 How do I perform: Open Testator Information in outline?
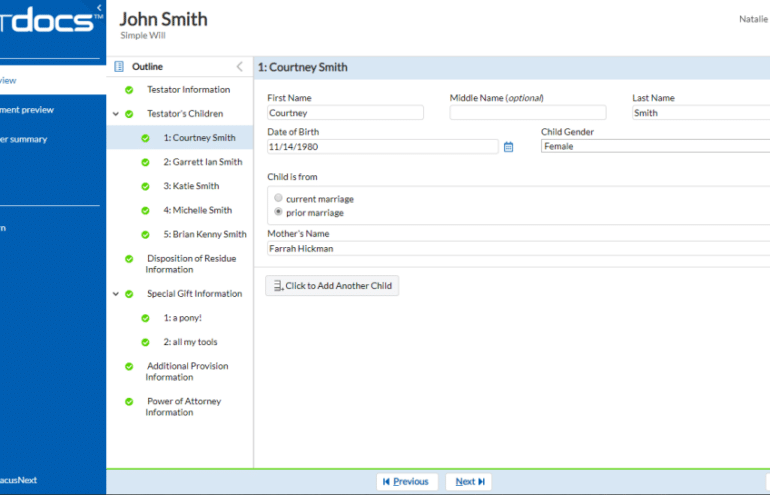pyautogui.click(x=189, y=89)
